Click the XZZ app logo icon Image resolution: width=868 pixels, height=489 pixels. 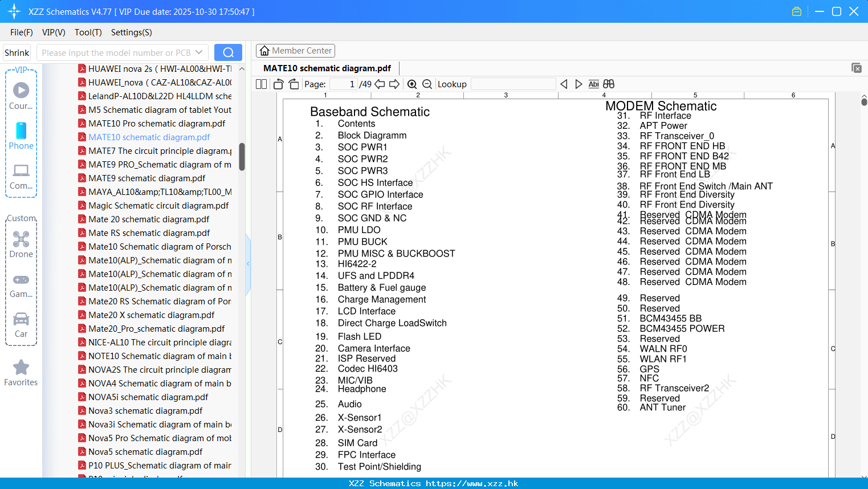[x=14, y=11]
